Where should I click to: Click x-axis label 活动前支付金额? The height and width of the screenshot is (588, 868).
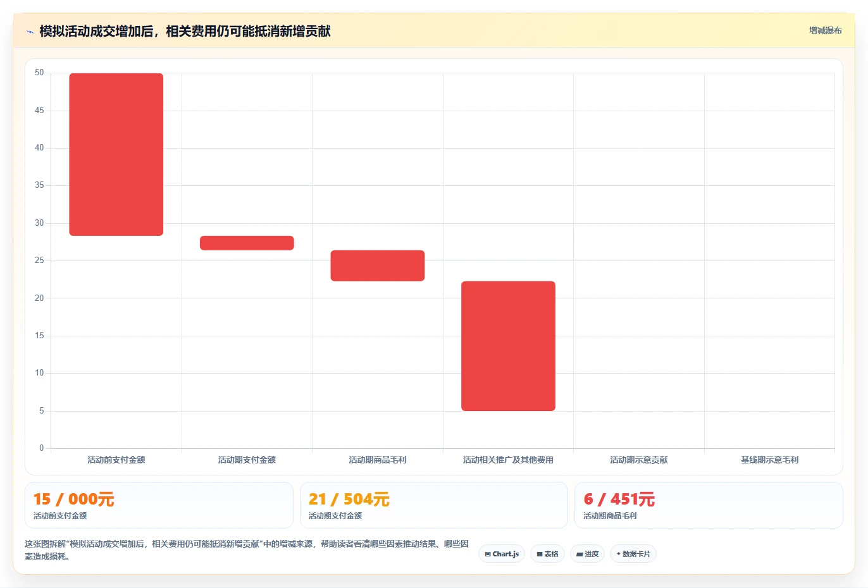(x=116, y=460)
